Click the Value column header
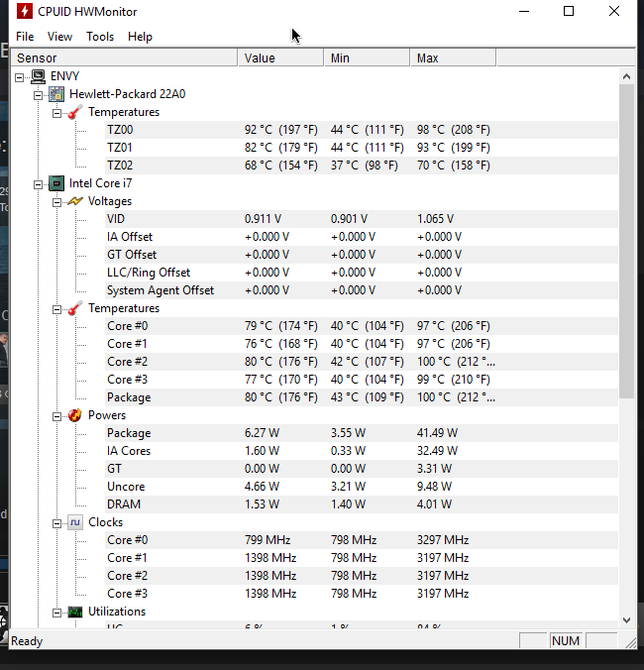 (280, 58)
